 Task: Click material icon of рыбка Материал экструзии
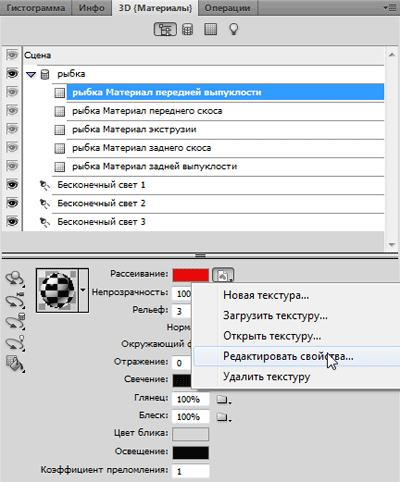tap(59, 130)
